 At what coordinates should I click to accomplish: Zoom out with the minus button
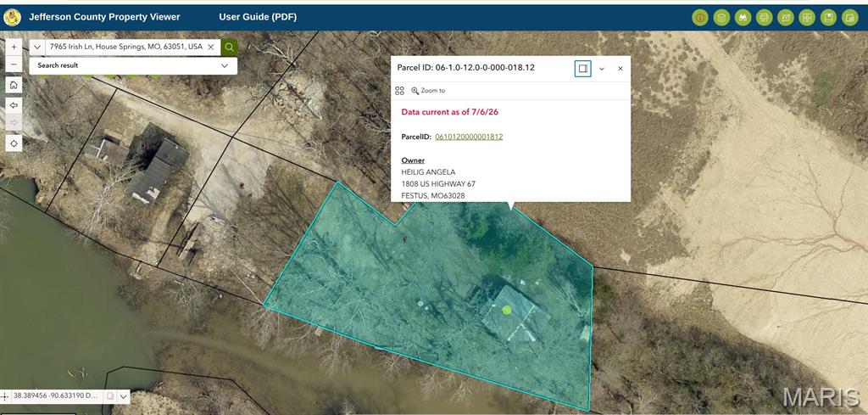[14, 64]
